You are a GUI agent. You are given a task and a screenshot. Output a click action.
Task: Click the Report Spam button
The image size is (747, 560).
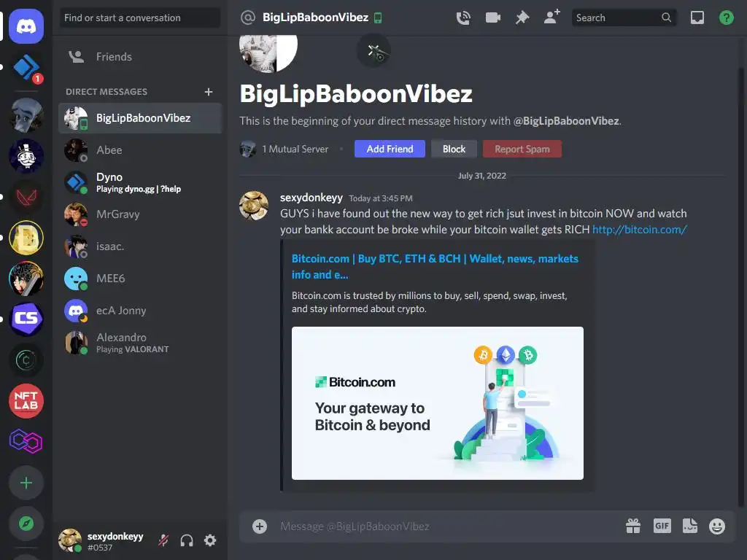click(x=522, y=149)
